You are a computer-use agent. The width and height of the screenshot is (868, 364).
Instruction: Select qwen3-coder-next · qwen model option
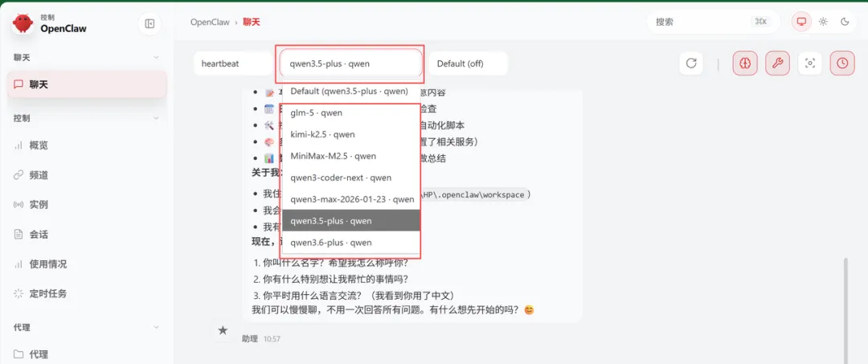click(351, 178)
